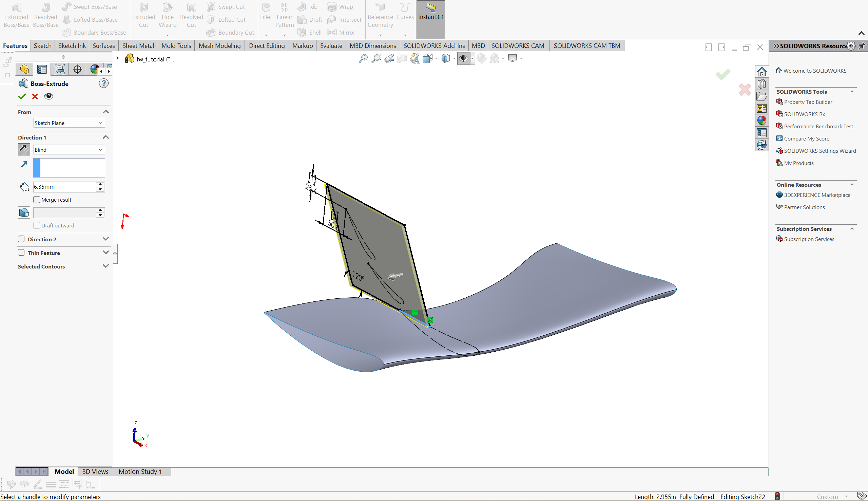Open Boss-Extrude help icon
The image size is (868, 501).
103,83
